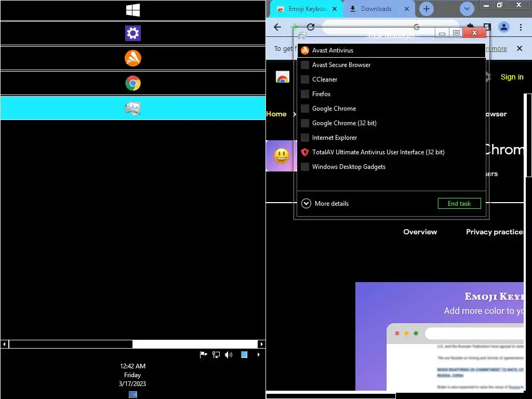Viewport: 532px width, 399px height.
Task: Select the highlighted Task Manager taskbar icon
Action: tap(132, 108)
